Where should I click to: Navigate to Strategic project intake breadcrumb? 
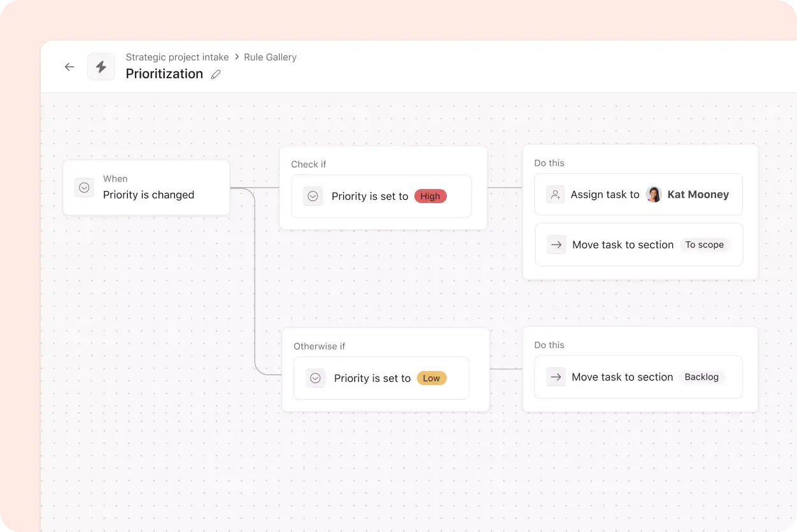pyautogui.click(x=177, y=57)
